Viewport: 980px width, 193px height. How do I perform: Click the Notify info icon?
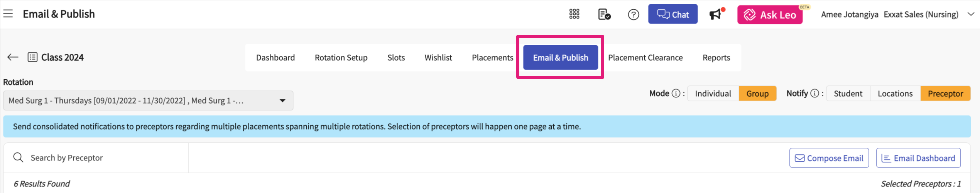[814, 94]
